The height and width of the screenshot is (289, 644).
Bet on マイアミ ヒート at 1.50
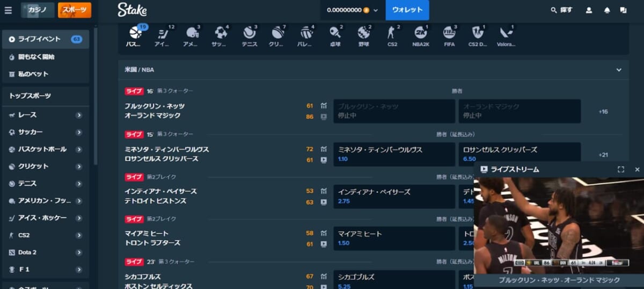394,238
